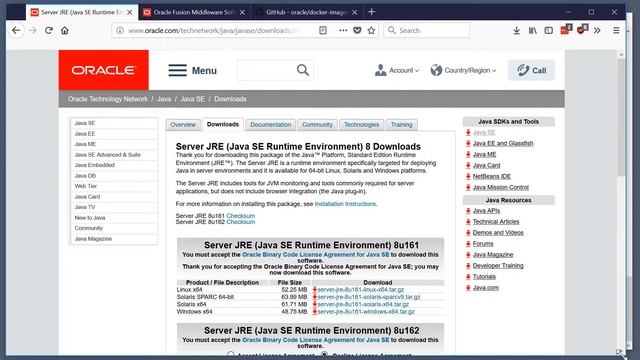The width and height of the screenshot is (640, 360).
Task: Open the Community tab
Action: coord(318,124)
